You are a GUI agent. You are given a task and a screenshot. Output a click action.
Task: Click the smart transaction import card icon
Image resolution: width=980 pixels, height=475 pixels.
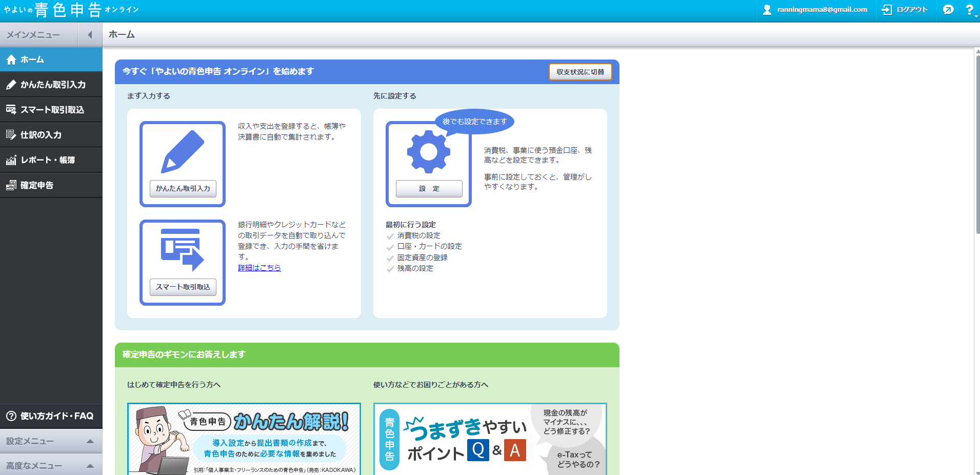tap(182, 250)
